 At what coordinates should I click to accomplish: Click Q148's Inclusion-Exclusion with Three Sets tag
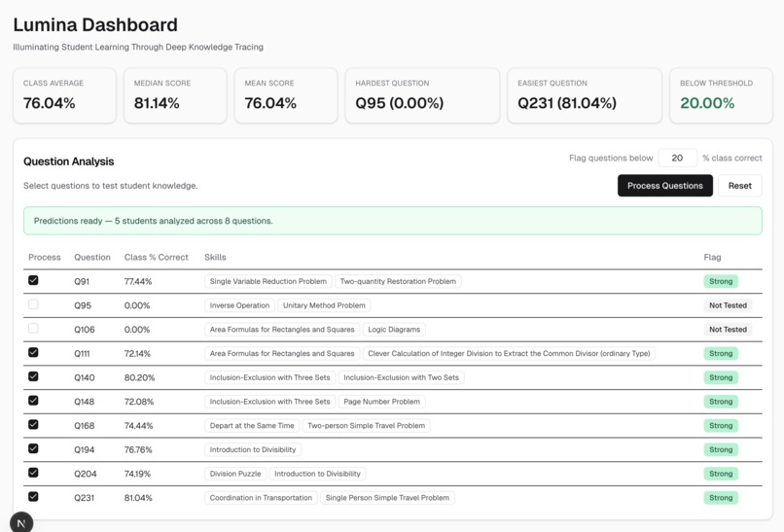click(270, 402)
